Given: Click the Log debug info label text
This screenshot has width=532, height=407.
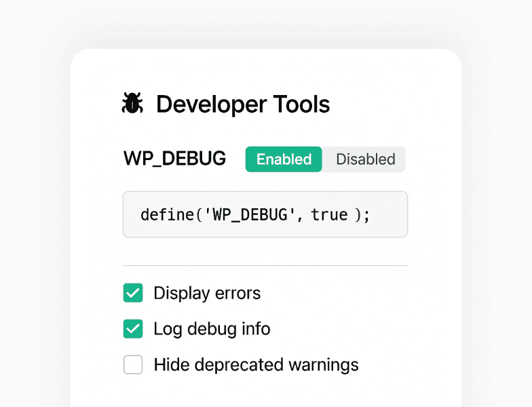Looking at the screenshot, I should 212,330.
